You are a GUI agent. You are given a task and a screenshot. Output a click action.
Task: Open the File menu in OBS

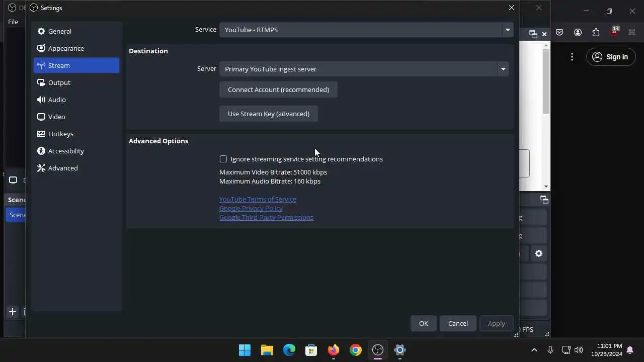click(13, 22)
